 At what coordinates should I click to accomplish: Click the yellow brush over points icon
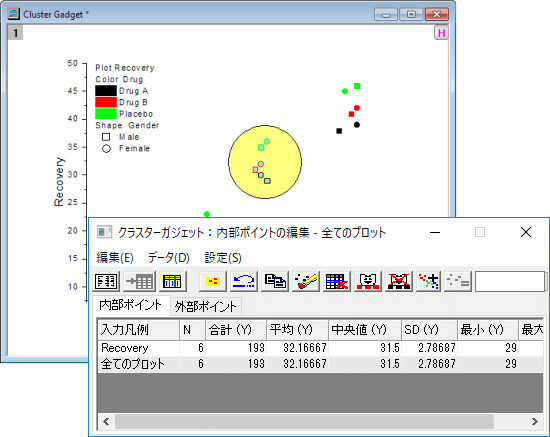pos(306,281)
